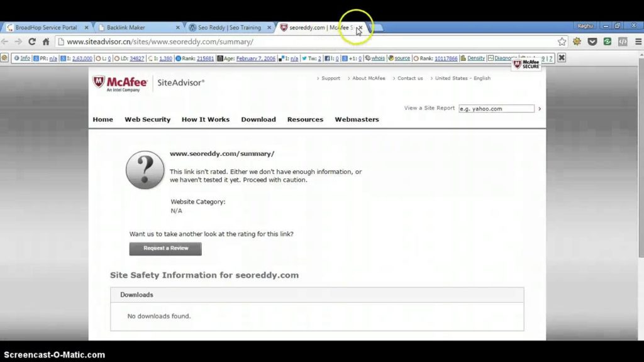Close the Seo Reddy Seo Training tab
The width and height of the screenshot is (644, 362).
click(269, 28)
